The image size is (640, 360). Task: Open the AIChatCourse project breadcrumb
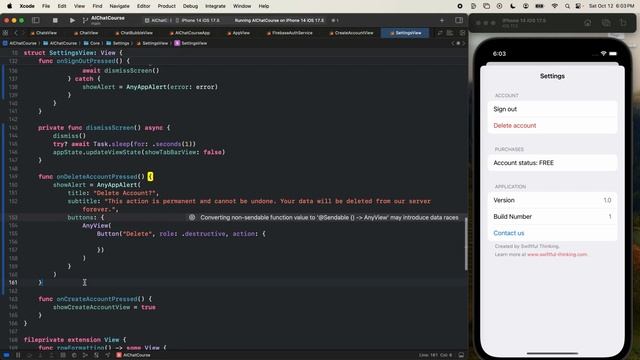20,43
